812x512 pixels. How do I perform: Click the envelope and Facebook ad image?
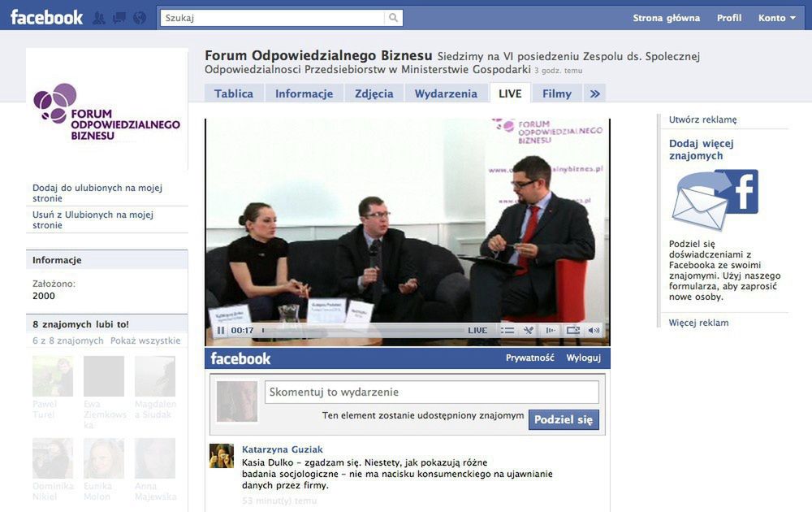click(715, 200)
